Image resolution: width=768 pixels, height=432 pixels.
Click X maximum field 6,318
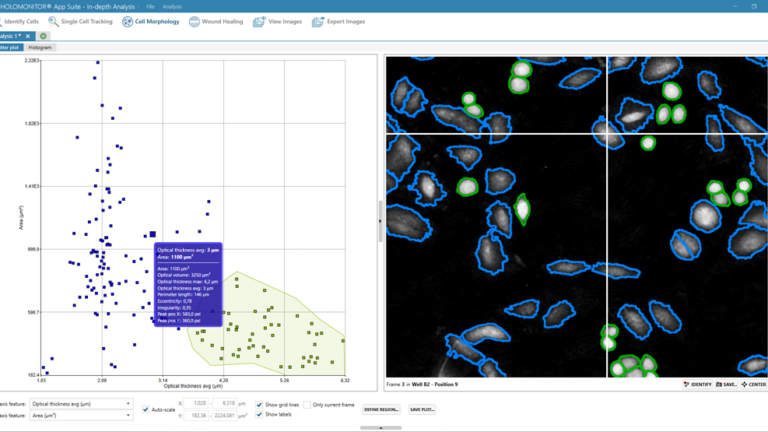(x=224, y=403)
